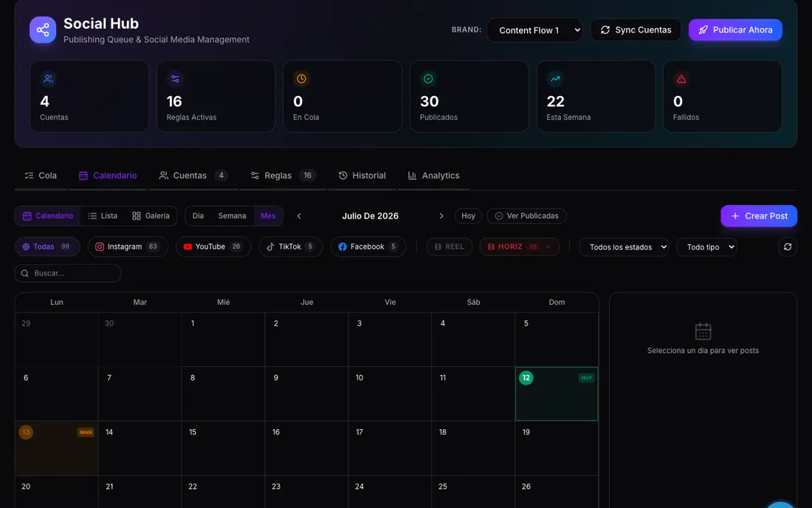This screenshot has height=508, width=812.
Task: Select July 26 calendar cell
Action: (x=557, y=492)
